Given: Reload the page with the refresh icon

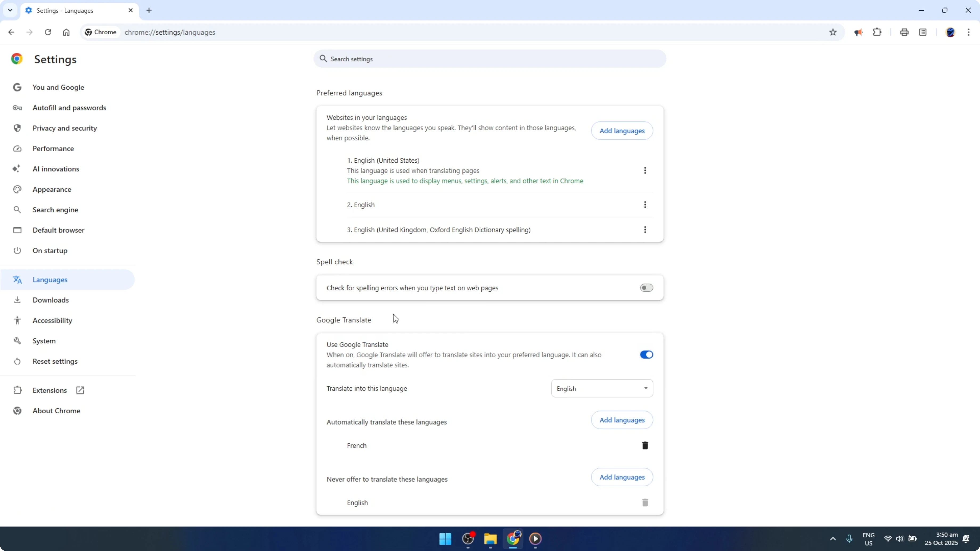Looking at the screenshot, I should 48,32.
